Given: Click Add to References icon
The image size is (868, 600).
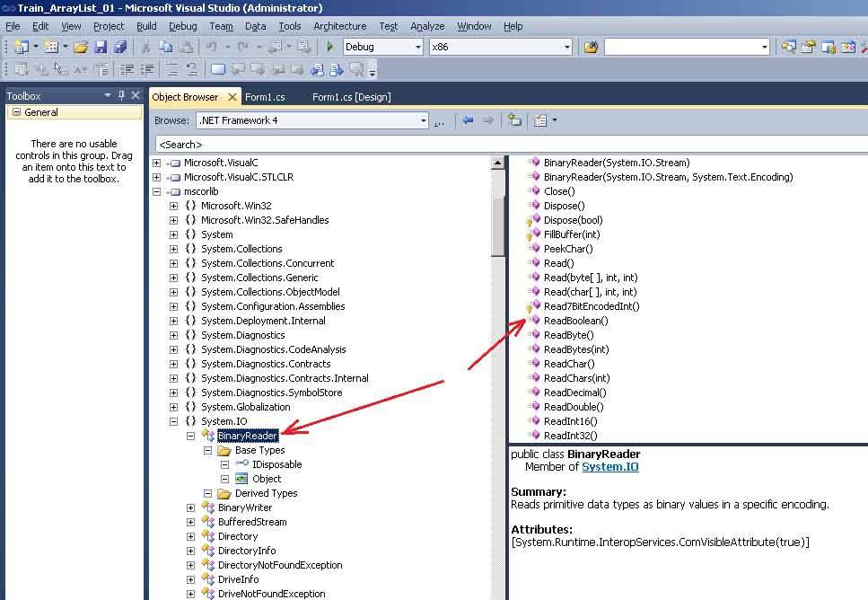Looking at the screenshot, I should click(514, 120).
